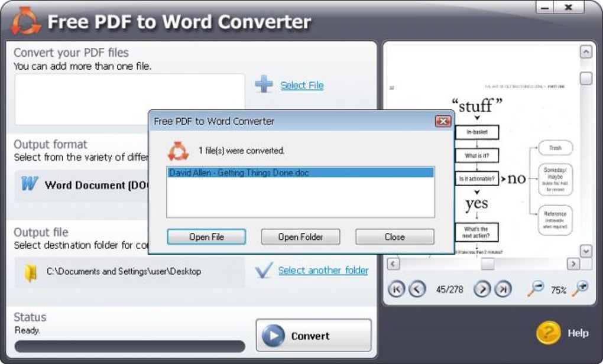Skip to the last page of the document

502,290
